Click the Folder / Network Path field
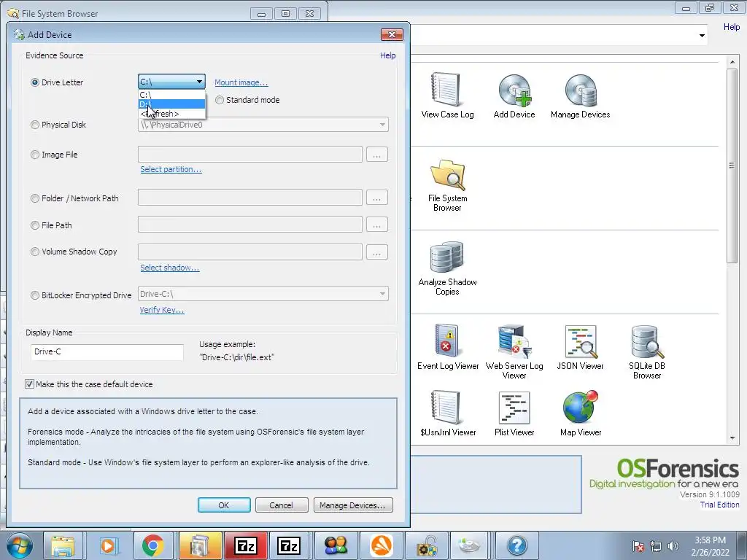 (x=250, y=198)
